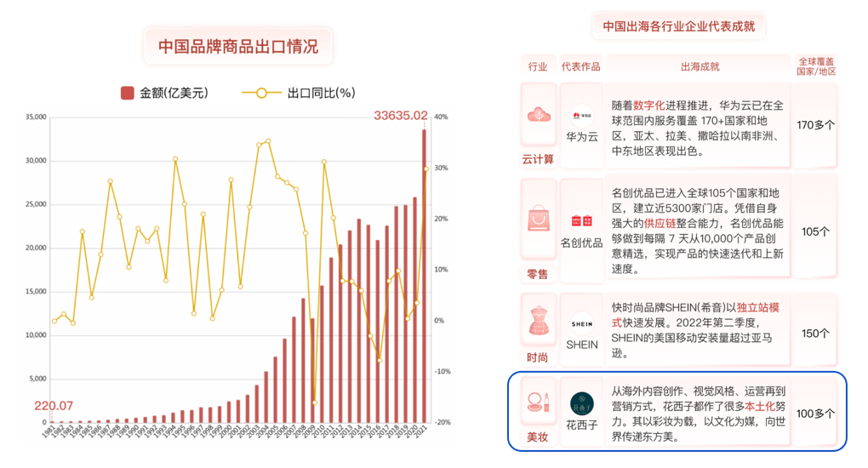
Task: Click the 花西子 achievement description text
Action: [x=699, y=414]
